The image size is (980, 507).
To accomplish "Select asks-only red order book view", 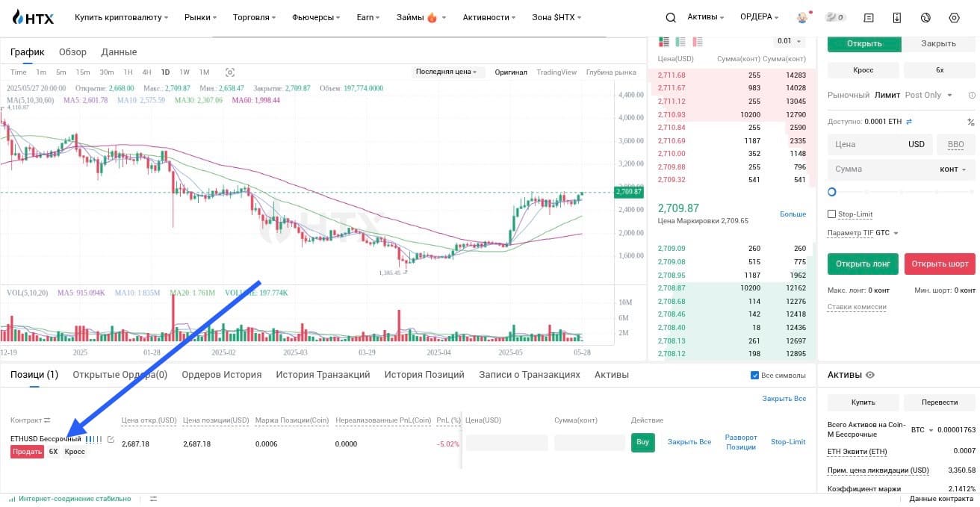I will click(x=698, y=42).
